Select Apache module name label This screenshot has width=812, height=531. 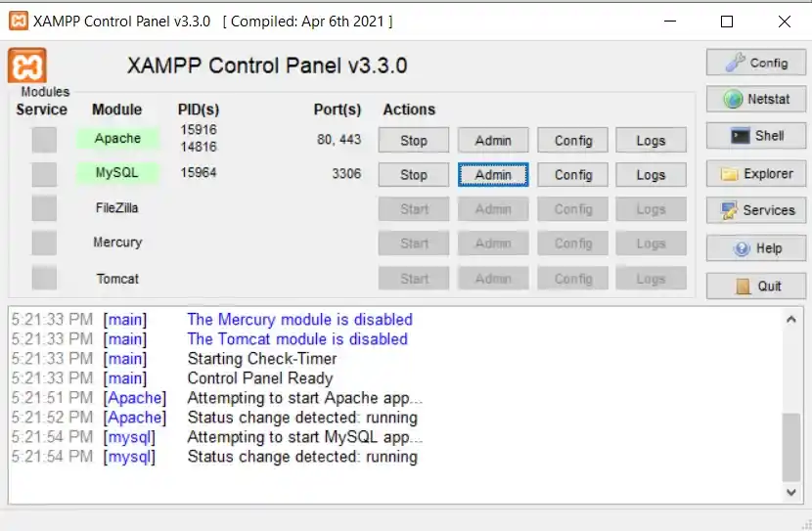pyautogui.click(x=117, y=138)
